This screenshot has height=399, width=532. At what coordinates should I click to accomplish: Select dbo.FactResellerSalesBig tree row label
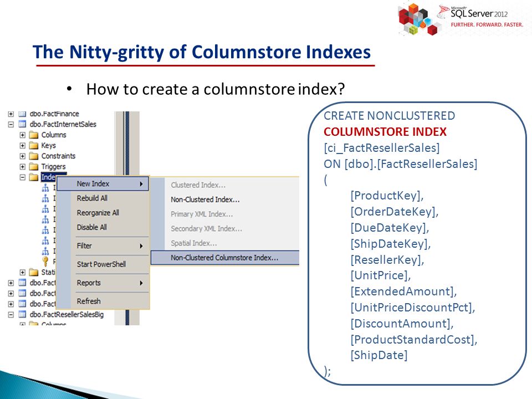[67, 315]
